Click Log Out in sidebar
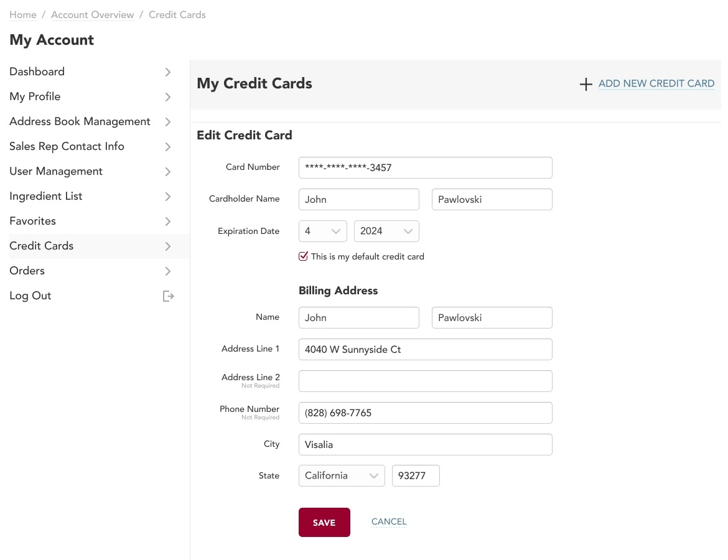This screenshot has width=728, height=560. (30, 296)
